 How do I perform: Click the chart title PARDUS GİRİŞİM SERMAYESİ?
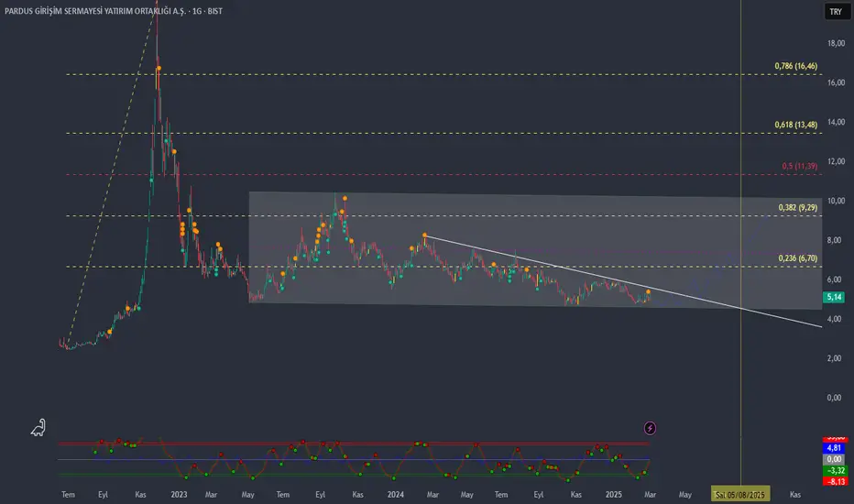(x=114, y=11)
